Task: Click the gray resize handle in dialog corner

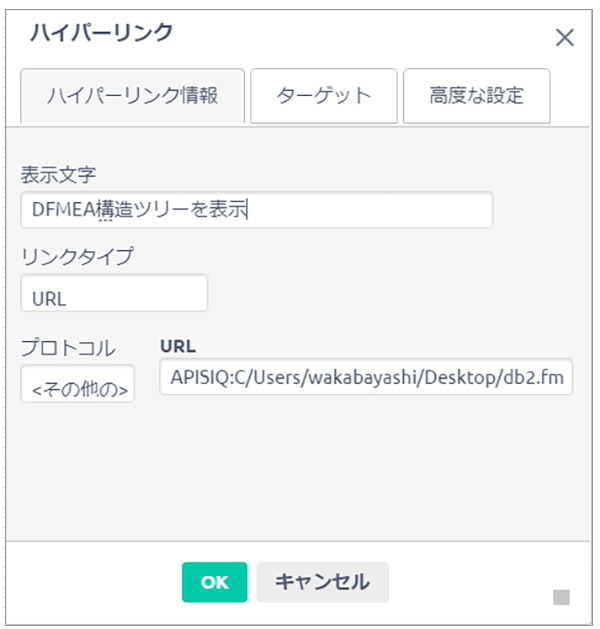Action: click(x=561, y=597)
